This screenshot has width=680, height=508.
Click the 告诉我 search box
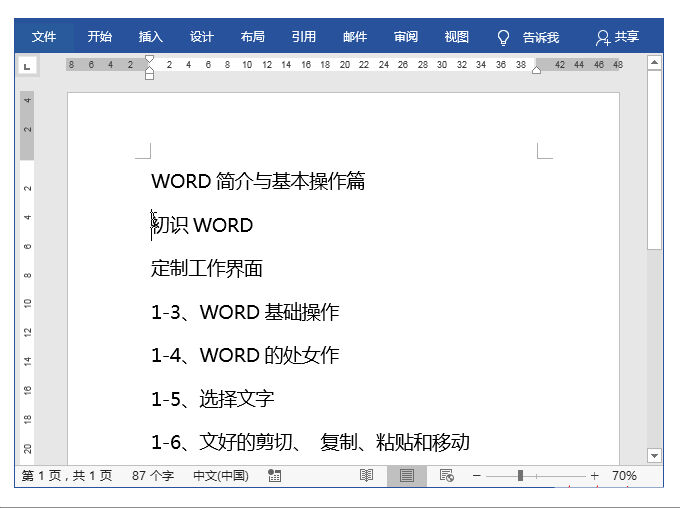click(540, 37)
